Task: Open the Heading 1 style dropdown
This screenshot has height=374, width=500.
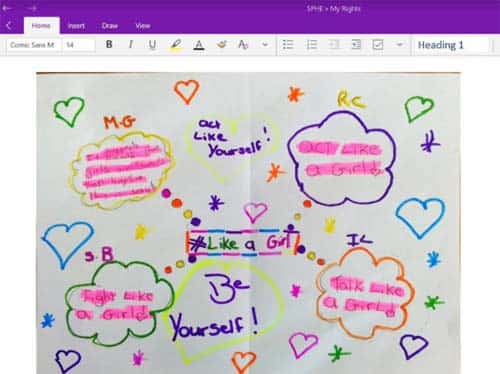Action: [451, 45]
